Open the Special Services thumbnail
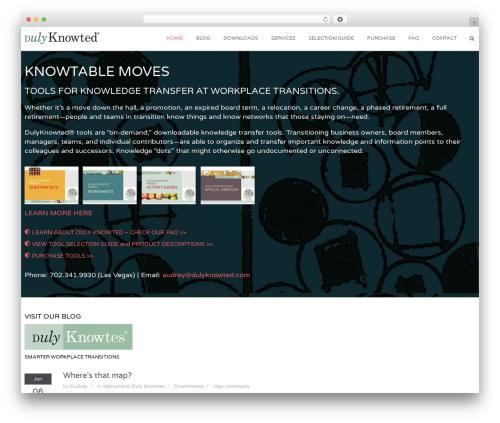The image size is (500, 423). pyautogui.click(x=228, y=185)
